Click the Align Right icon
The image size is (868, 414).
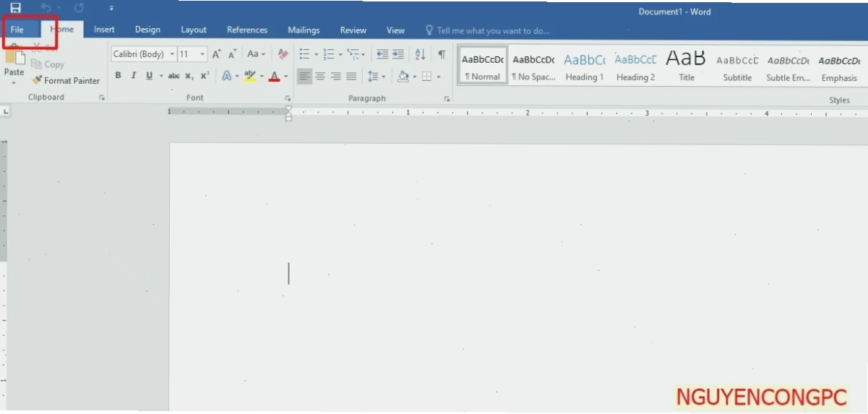click(x=336, y=76)
